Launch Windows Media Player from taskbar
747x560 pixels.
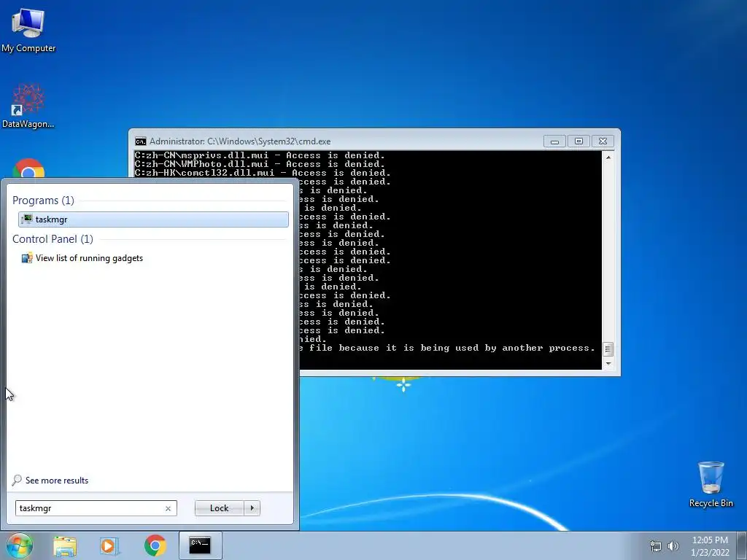109,545
